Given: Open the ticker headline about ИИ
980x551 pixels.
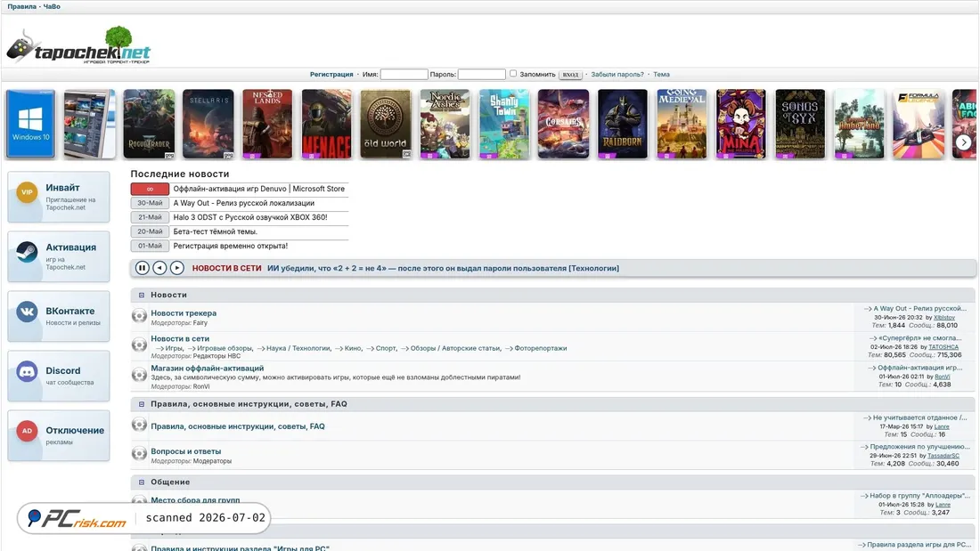Looking at the screenshot, I should pyautogui.click(x=443, y=269).
